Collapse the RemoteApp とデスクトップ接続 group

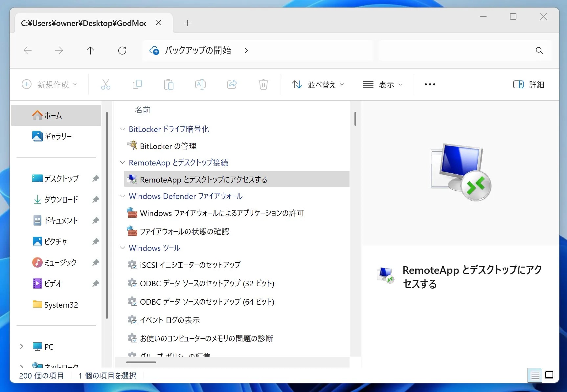(123, 163)
